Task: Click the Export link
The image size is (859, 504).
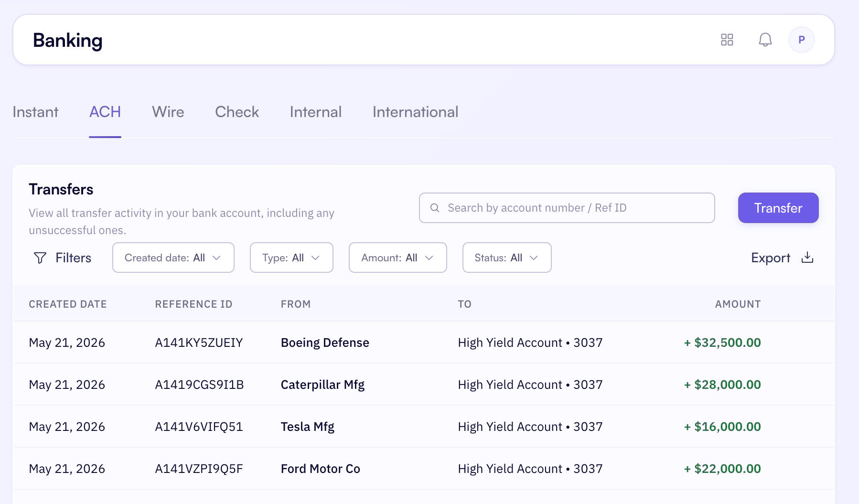Action: [771, 258]
